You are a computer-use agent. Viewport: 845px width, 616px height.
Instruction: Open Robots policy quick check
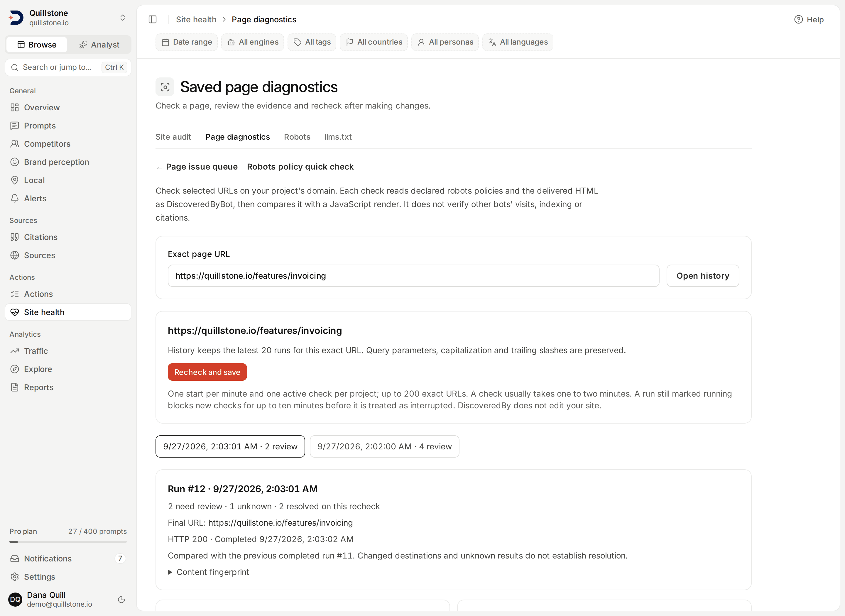[x=300, y=167]
